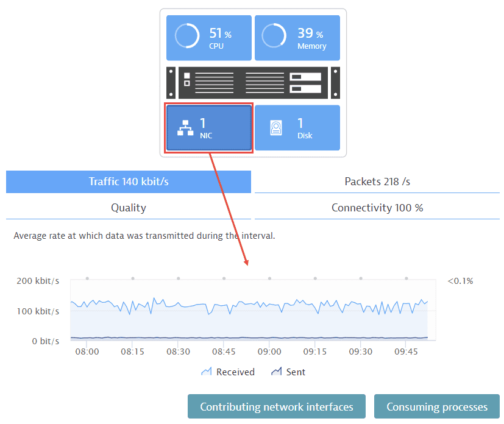Click the disk drive icon
This screenshot has width=504, height=424.
click(276, 128)
